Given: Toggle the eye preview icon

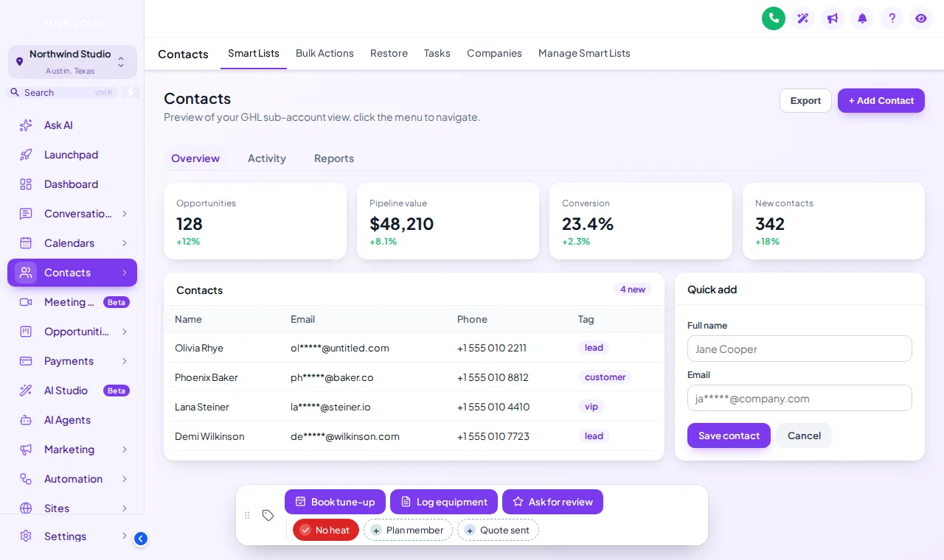Looking at the screenshot, I should pyautogui.click(x=920, y=18).
